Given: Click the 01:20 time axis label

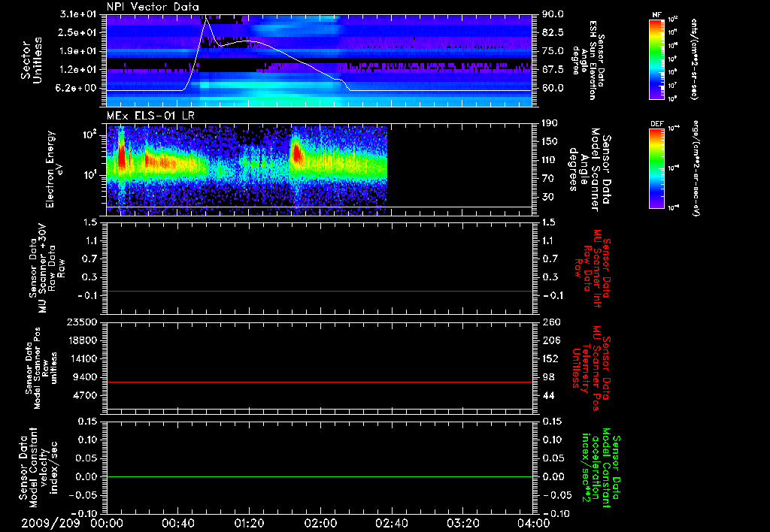Looking at the screenshot, I should pos(249,524).
